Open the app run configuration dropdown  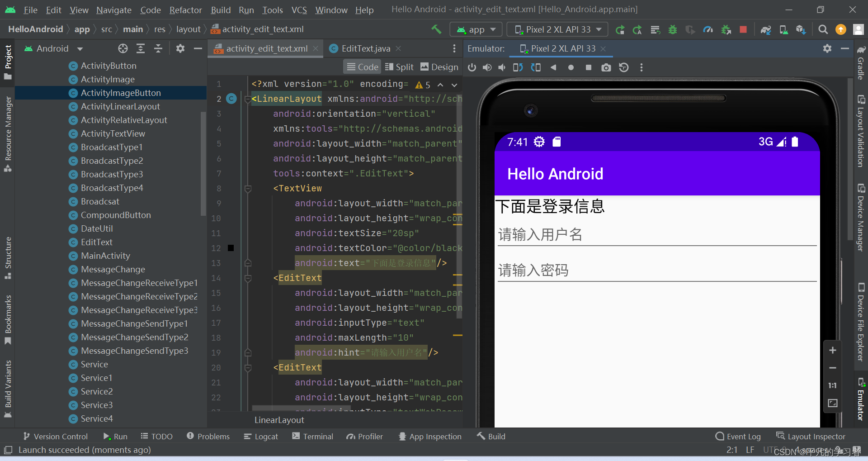pos(476,29)
